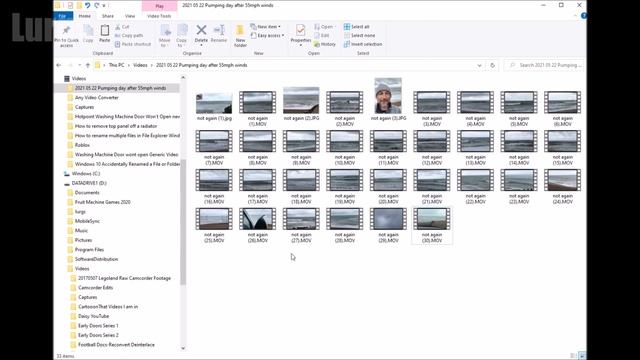Go back with the Back arrow
640x360 pixels.
point(59,65)
